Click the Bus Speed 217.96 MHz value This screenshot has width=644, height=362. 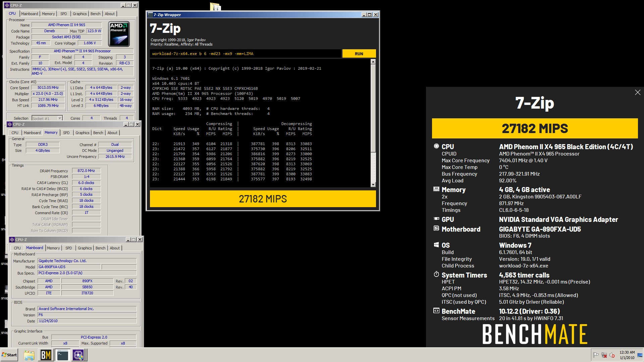tap(48, 100)
